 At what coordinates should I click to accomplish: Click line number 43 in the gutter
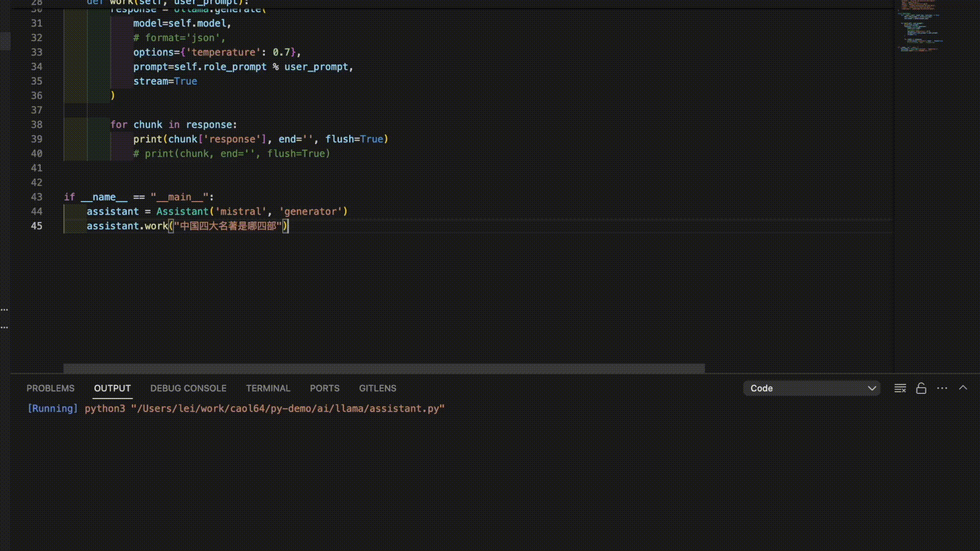pos(37,197)
